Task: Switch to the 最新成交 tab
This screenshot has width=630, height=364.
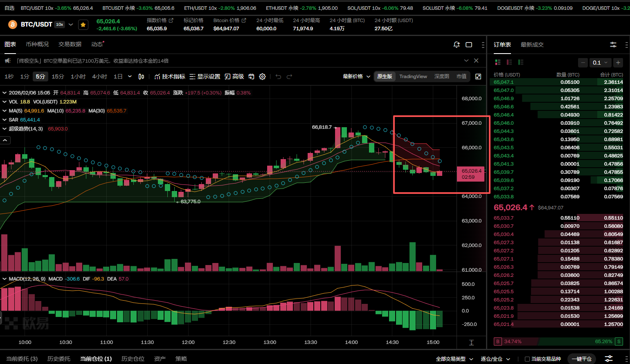Action: [x=532, y=45]
